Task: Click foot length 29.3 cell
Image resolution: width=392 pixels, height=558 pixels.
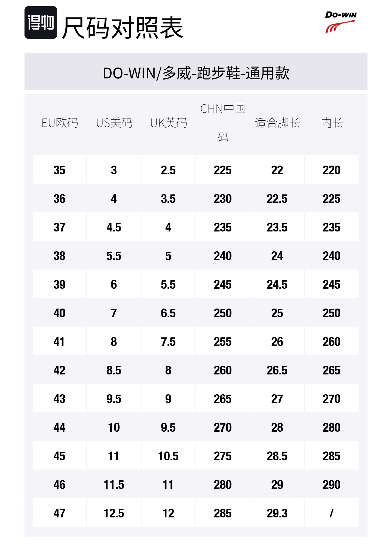Action: 277,513
